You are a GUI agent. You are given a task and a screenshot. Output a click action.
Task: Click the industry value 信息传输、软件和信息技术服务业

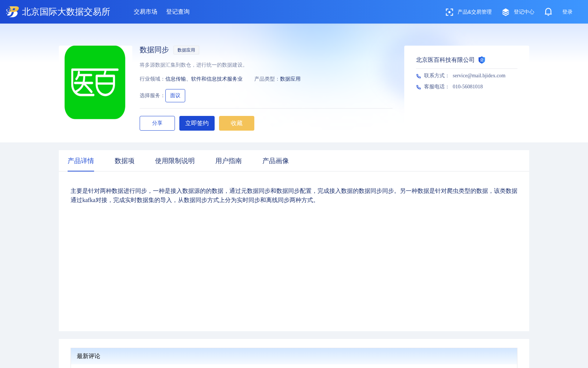(x=204, y=79)
